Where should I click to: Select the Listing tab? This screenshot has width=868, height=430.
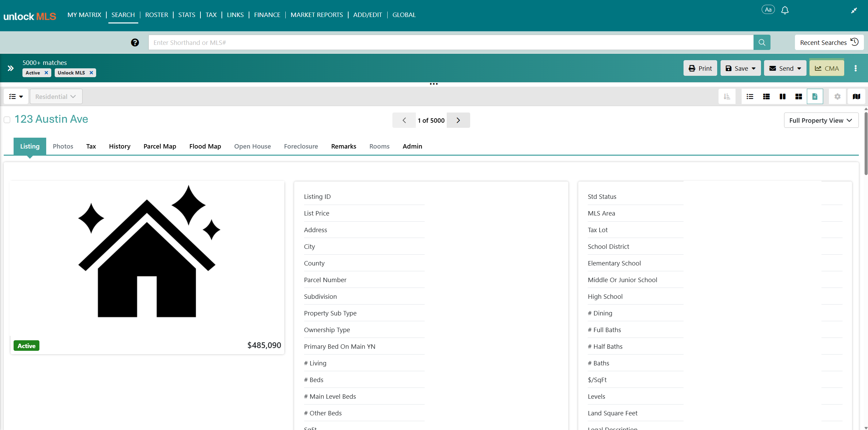click(30, 146)
